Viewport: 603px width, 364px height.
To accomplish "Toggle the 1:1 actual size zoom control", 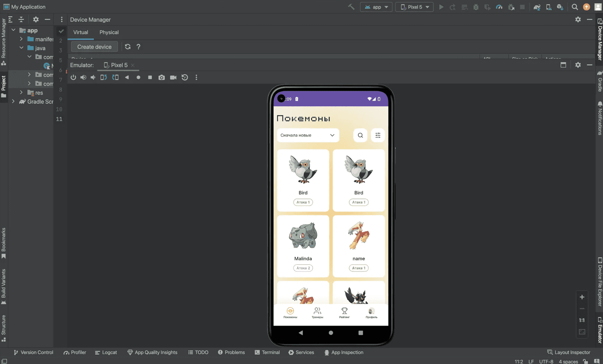I will click(x=582, y=320).
